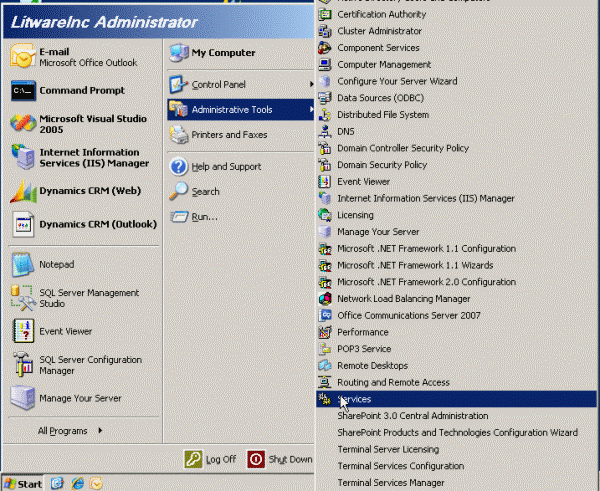Click the SQL Server Configuration Manager icon
Viewport: 600px width, 491px height.
pos(23,364)
